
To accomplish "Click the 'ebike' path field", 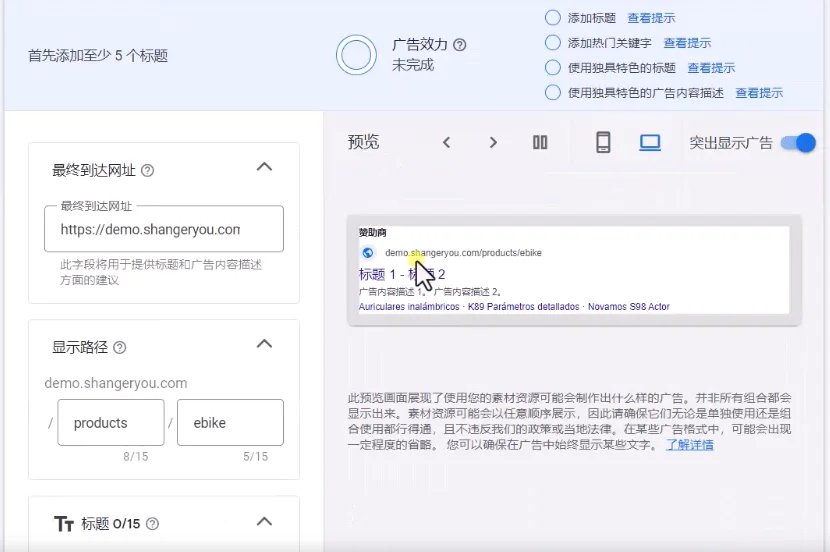I will coord(230,423).
